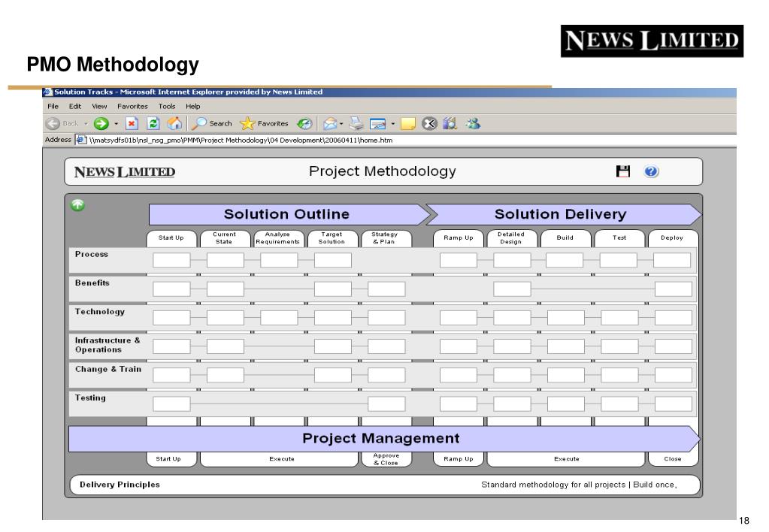This screenshot has height=532, width=769.
Task: Select the Solution Delivery banner
Action: [564, 214]
